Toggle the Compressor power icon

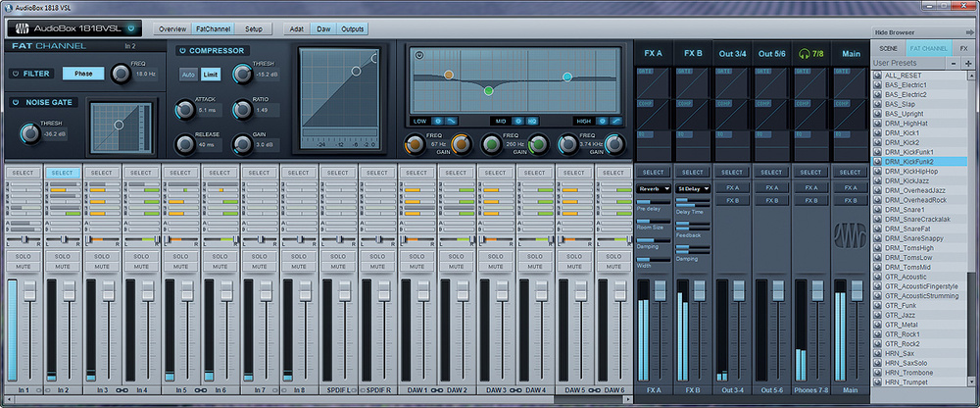[x=182, y=51]
